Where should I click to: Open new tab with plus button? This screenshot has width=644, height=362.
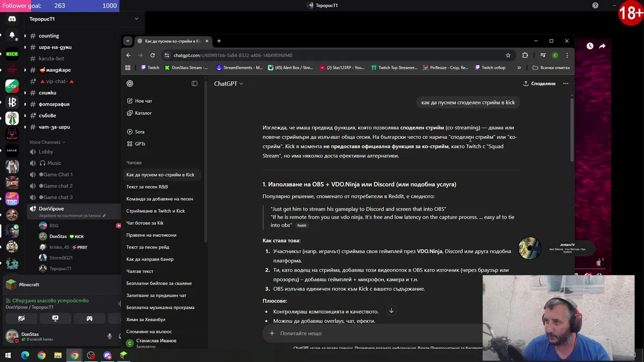point(219,41)
